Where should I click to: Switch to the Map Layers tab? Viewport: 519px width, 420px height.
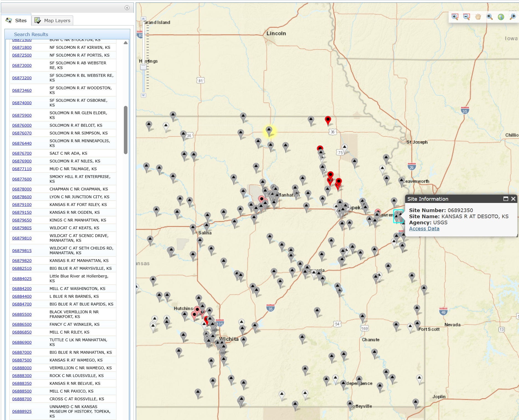(52, 20)
